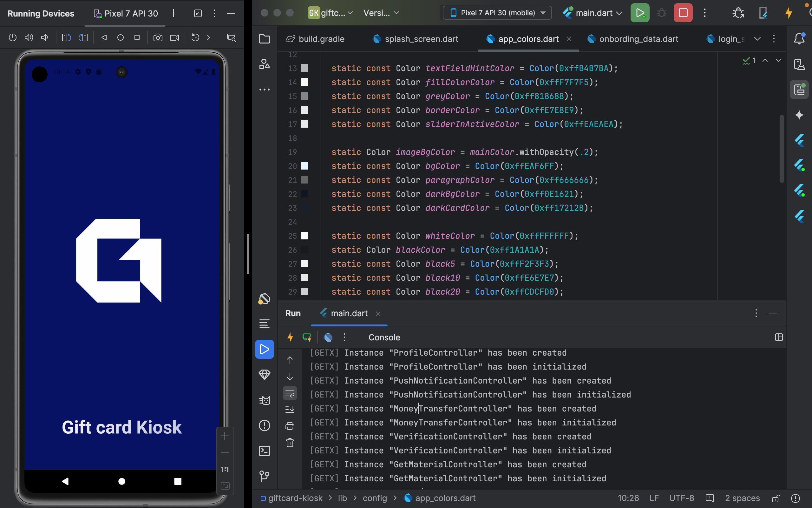Screen dimensions: 812x508
Task: Take emulator screenshot camera icon
Action: (158, 38)
